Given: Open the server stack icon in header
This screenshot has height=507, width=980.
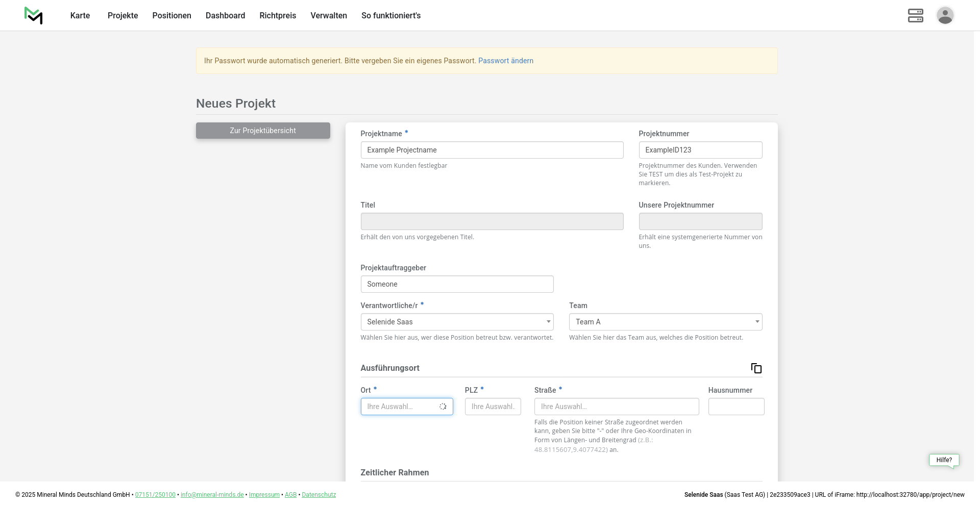Looking at the screenshot, I should click(x=915, y=15).
